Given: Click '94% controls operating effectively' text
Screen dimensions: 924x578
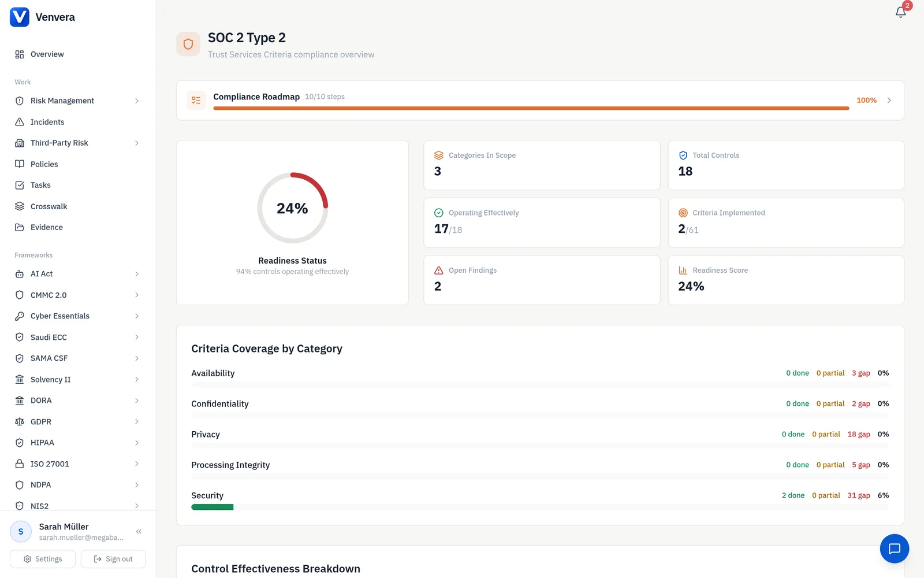Looking at the screenshot, I should (292, 272).
